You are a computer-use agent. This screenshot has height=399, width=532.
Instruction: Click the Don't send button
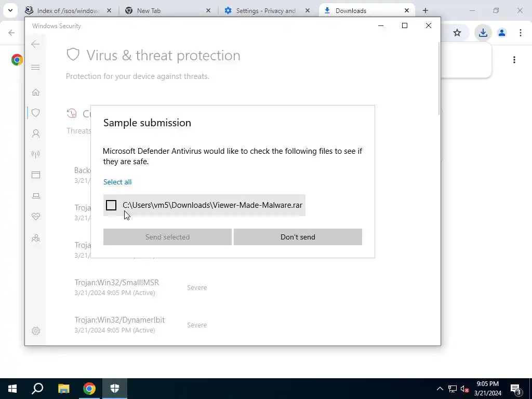click(298, 237)
